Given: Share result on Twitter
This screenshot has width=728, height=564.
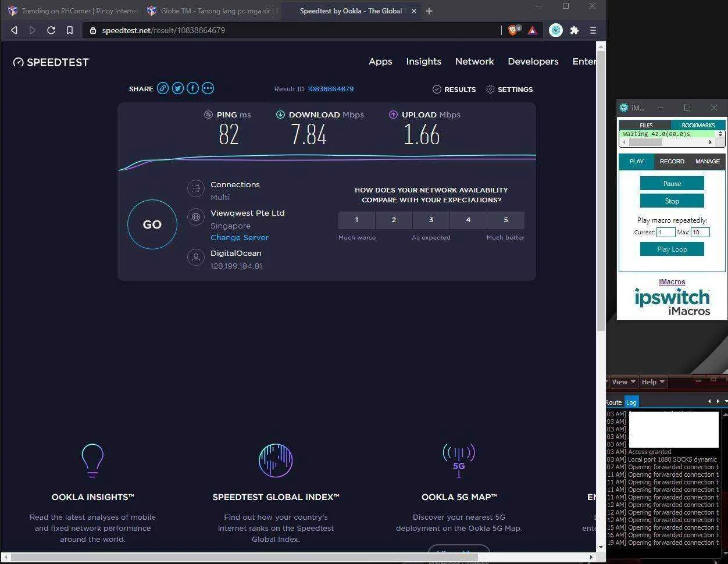Looking at the screenshot, I should (x=178, y=88).
